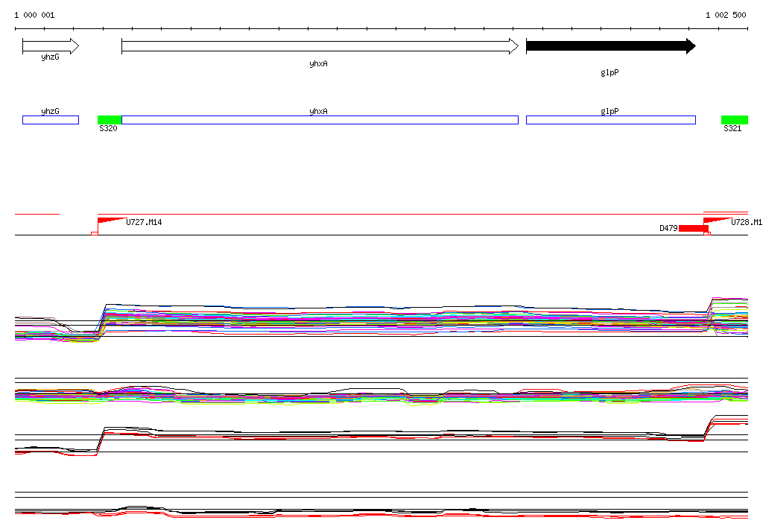Click the U728.M1 upshift flag marker
Viewport: 763px width, 532px height.
click(x=718, y=221)
